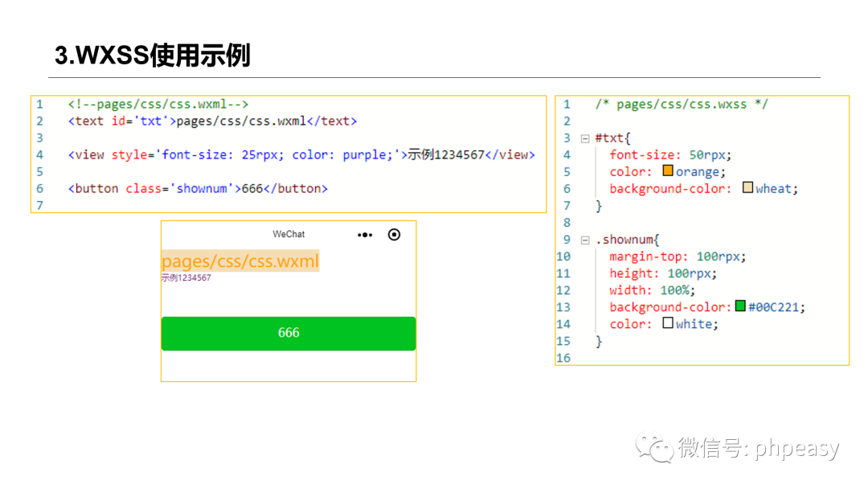Image resolution: width=868 pixels, height=489 pixels.
Task: Click the 微信号: phpeasy watermark text
Action: tap(759, 450)
